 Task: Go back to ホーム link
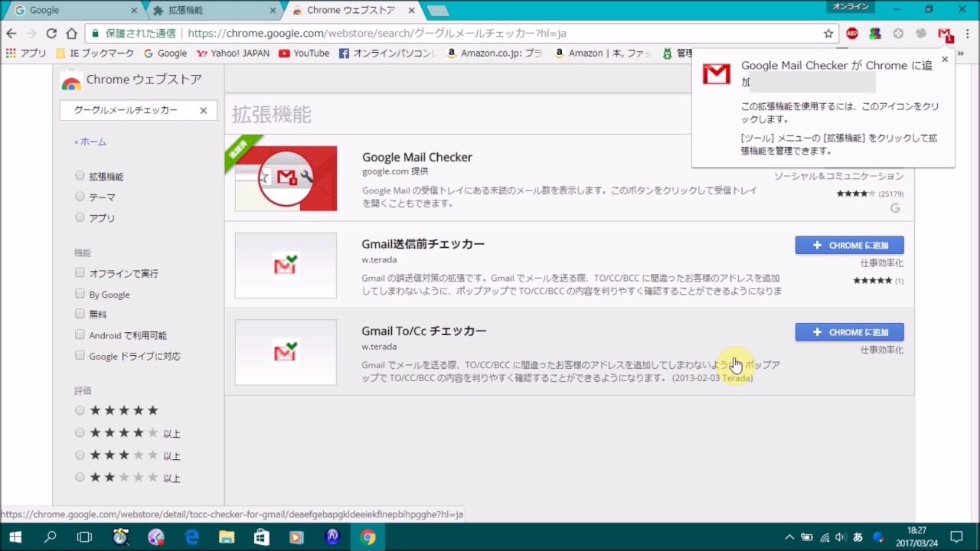pos(90,142)
